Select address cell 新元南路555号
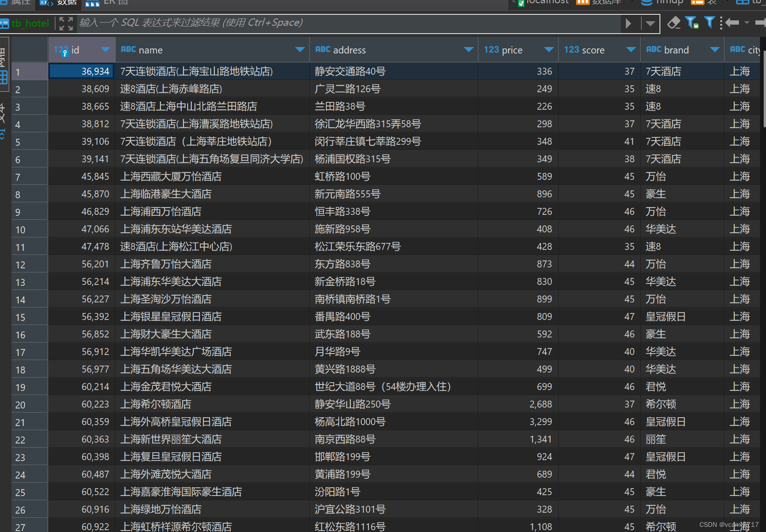Screen dimensions: 766x532 (x=394, y=194)
